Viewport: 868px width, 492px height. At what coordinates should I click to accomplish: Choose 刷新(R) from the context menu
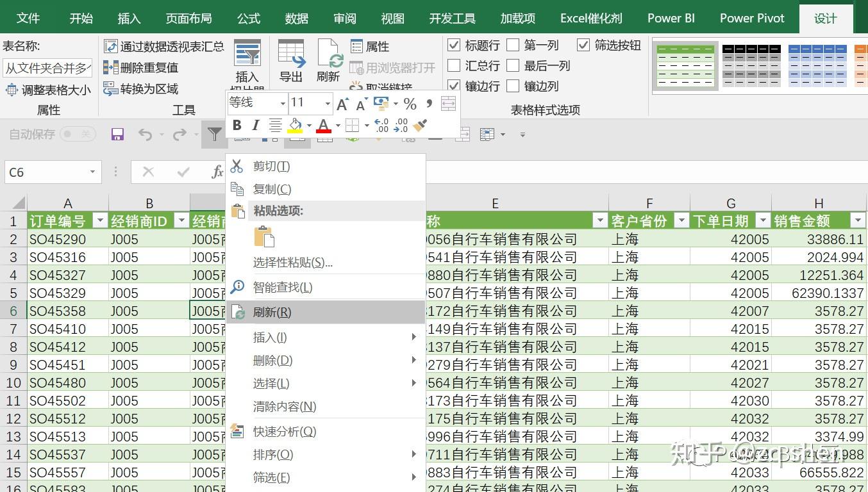326,312
